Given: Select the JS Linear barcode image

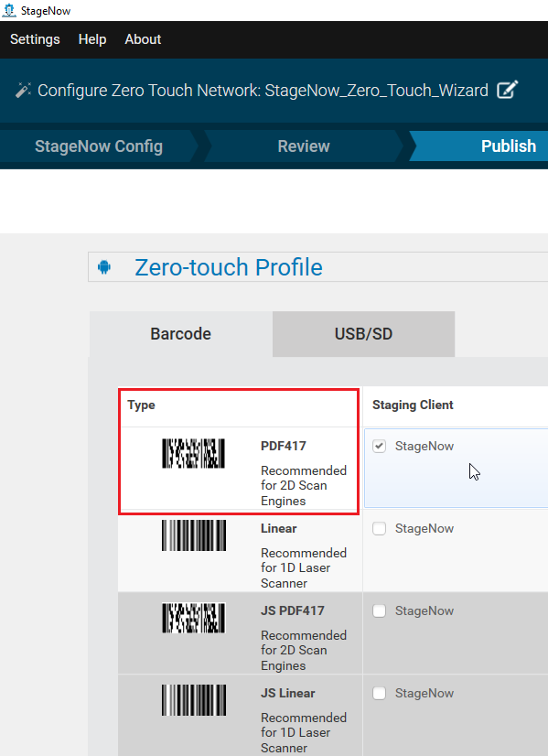Looking at the screenshot, I should 193,700.
